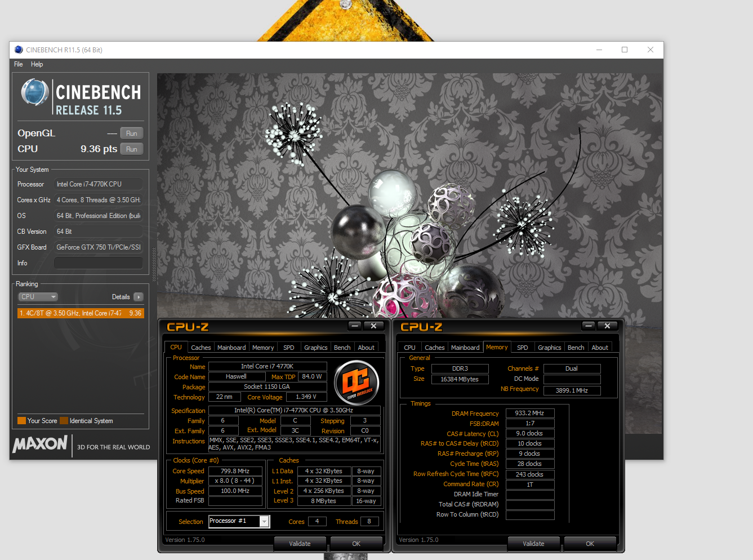
Task: Click the Cinebench app icon in title bar
Action: pos(19,50)
